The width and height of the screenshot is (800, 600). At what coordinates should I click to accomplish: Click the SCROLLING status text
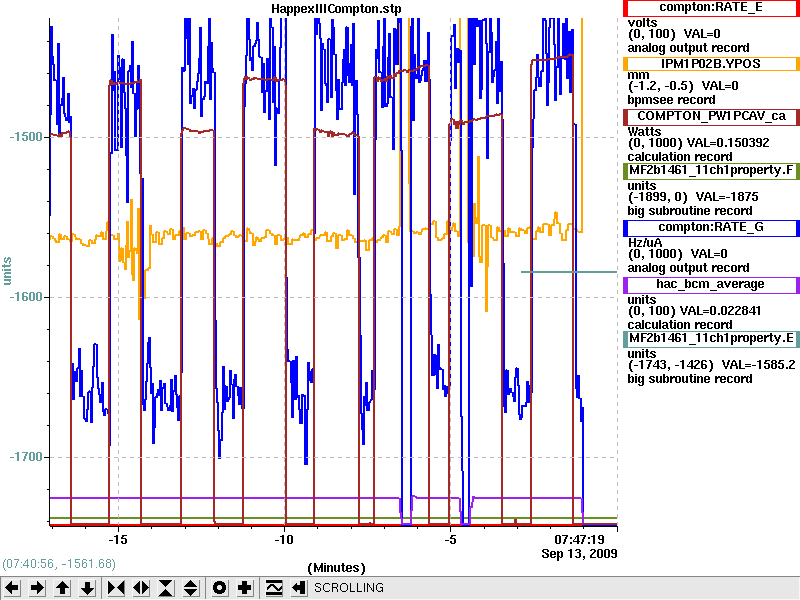coord(349,588)
